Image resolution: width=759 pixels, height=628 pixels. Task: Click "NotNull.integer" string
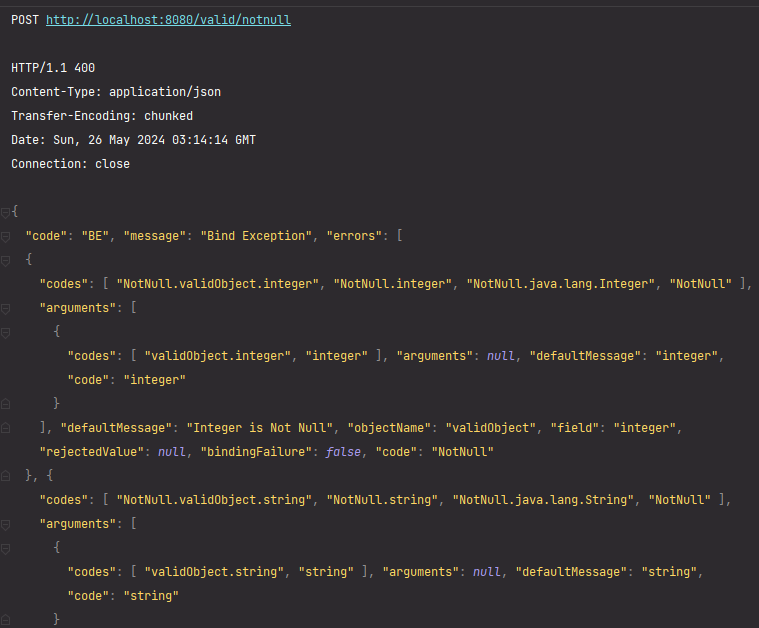point(393,284)
